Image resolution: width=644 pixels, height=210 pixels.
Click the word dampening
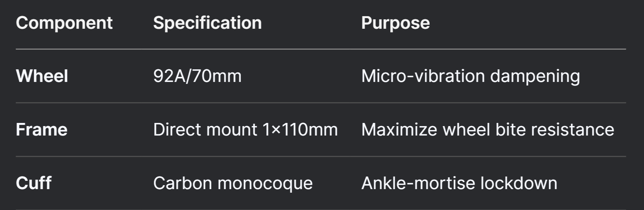click(x=535, y=77)
